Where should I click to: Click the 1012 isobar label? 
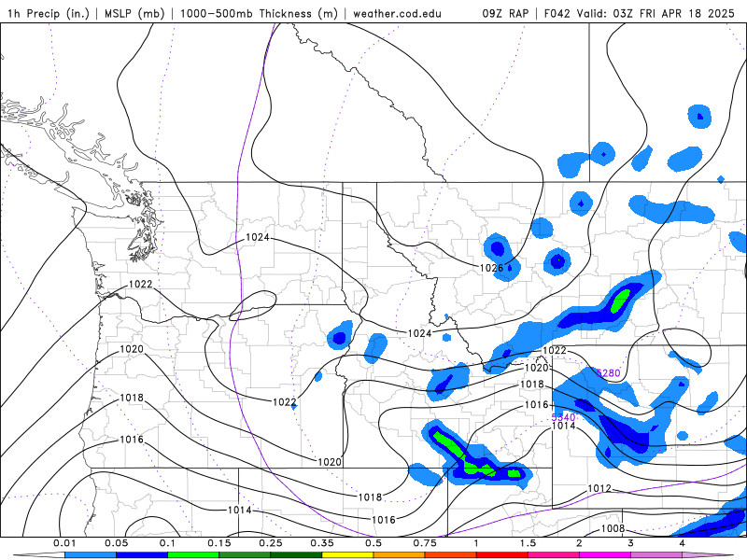click(x=599, y=488)
